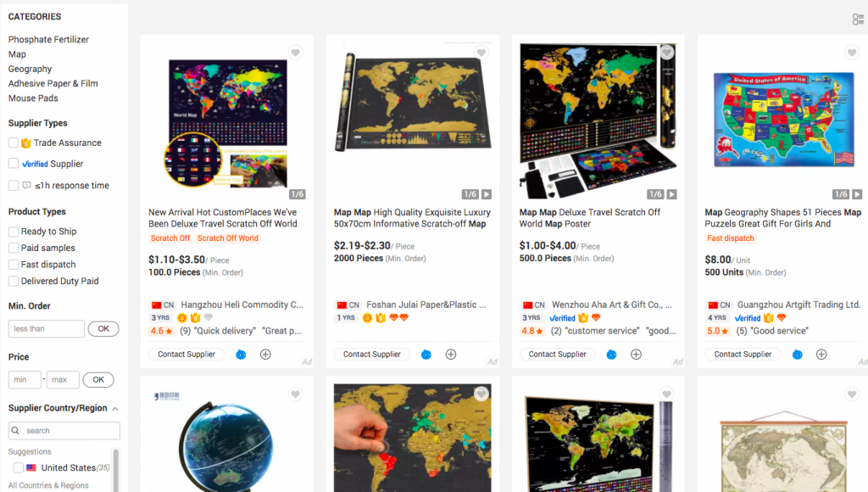Screen dimensions: 868x492
Task: Enable Trade Assurance supplier filter
Action: coord(14,143)
